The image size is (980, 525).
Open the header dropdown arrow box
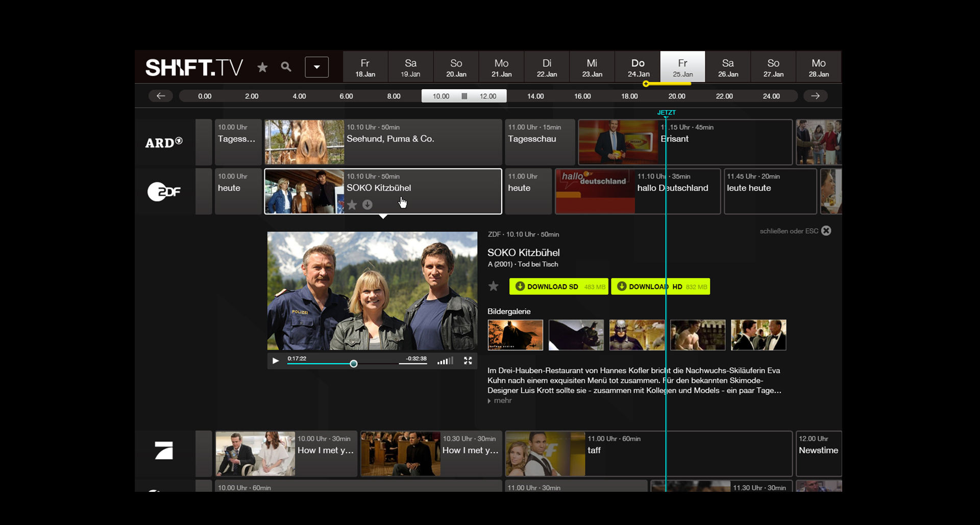click(316, 67)
